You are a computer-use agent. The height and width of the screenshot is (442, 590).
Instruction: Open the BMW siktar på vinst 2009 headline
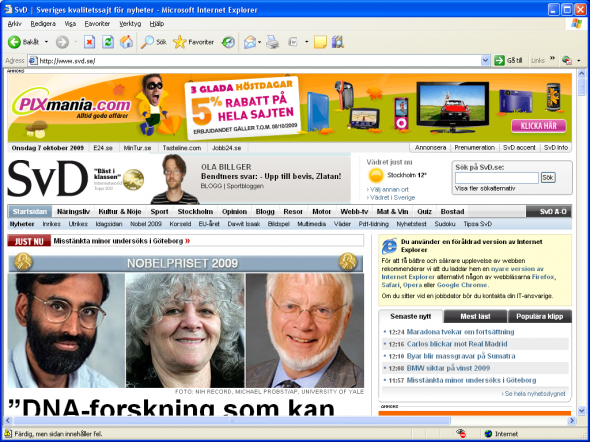pyautogui.click(x=448, y=368)
